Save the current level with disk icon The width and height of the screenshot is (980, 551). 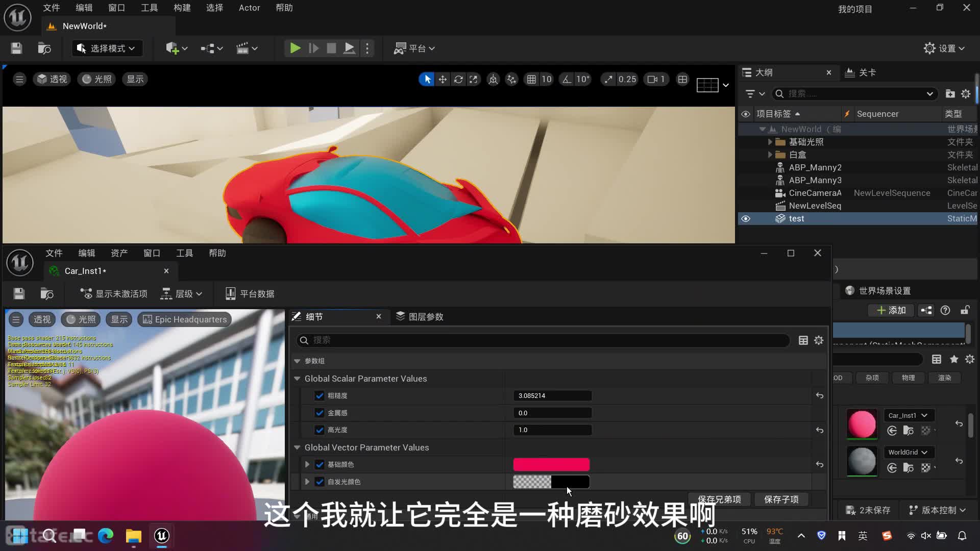pyautogui.click(x=16, y=48)
